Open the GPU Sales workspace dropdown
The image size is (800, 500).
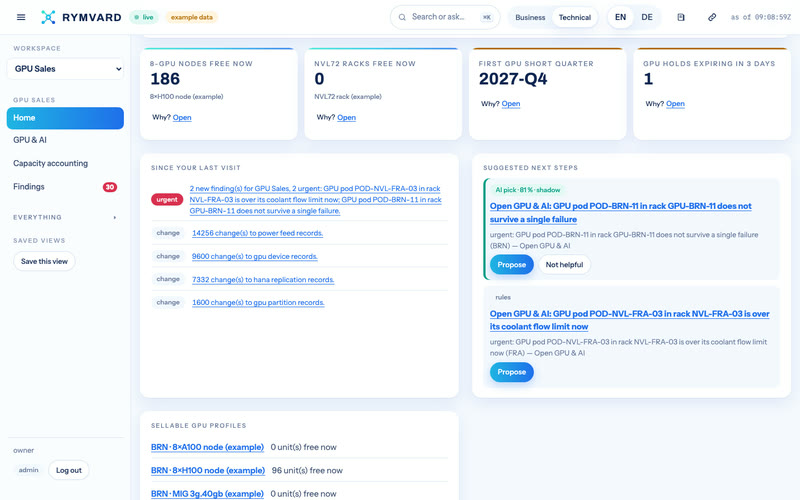65,69
